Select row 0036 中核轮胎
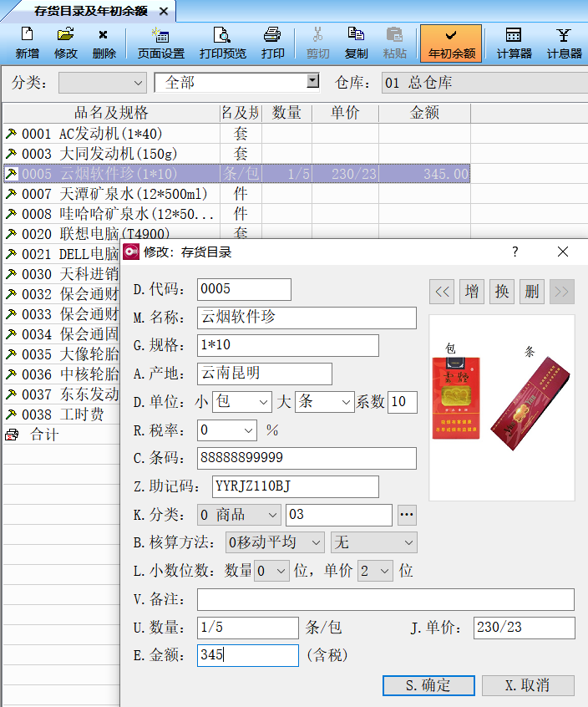The width and height of the screenshot is (588, 707). [x=62, y=374]
